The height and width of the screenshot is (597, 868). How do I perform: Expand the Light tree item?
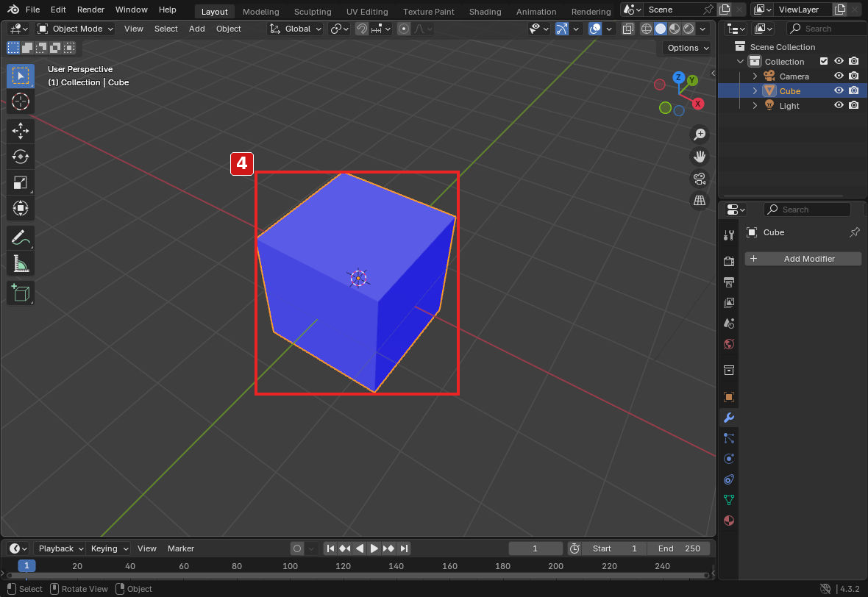click(x=755, y=105)
